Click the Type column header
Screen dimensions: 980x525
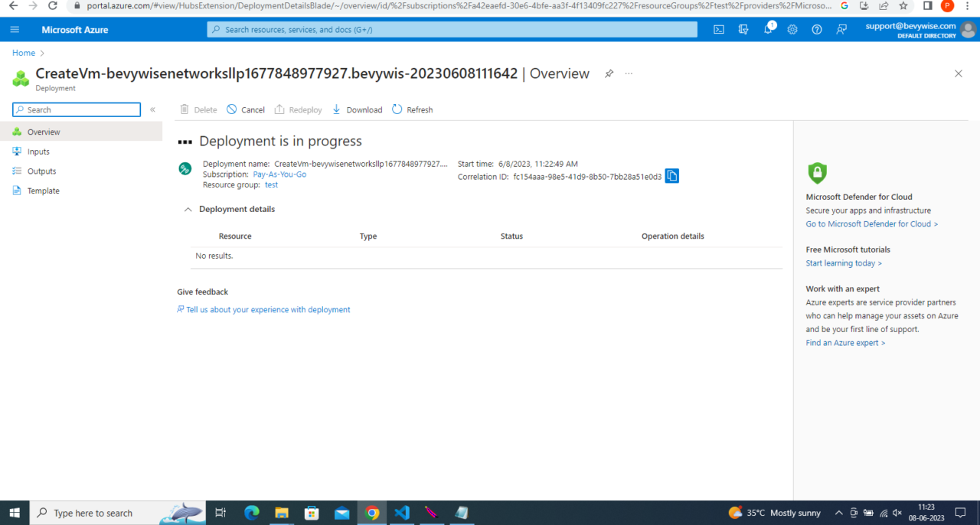click(368, 236)
